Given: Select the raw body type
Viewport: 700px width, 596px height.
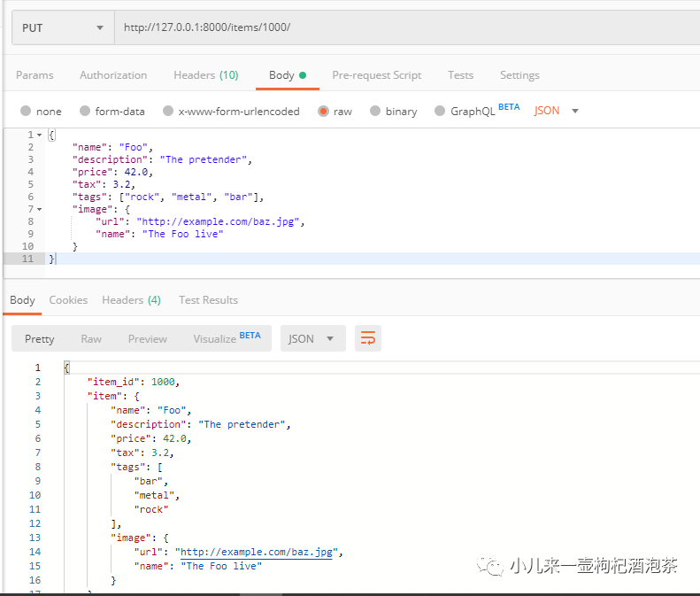Looking at the screenshot, I should (323, 111).
